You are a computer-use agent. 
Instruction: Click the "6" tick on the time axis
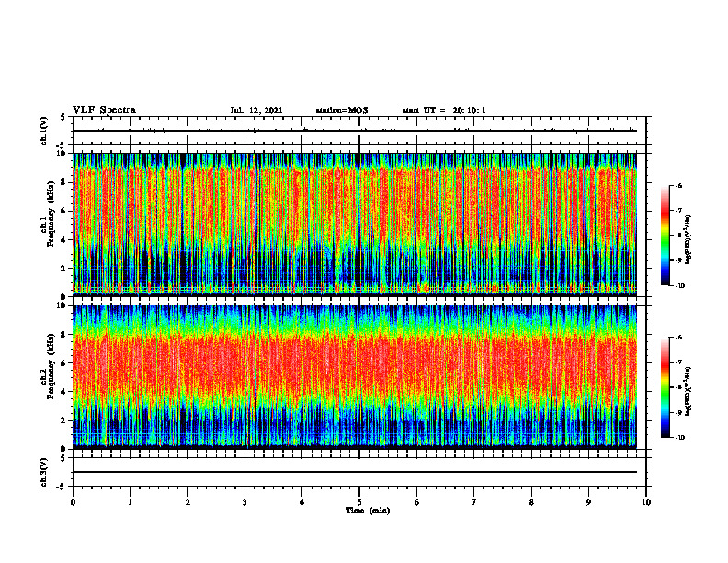(417, 502)
